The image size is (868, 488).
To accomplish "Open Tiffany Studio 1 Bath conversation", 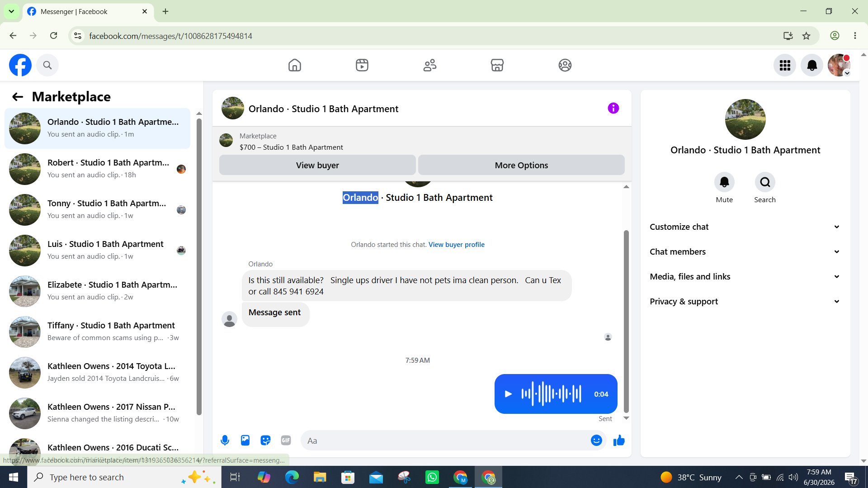I will (x=97, y=332).
